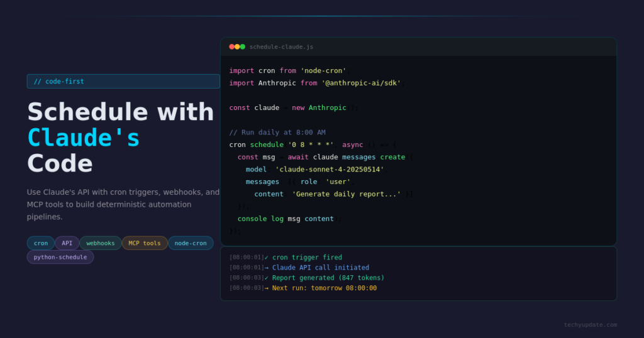Click the '0 8 * * *' cron expression

311,144
